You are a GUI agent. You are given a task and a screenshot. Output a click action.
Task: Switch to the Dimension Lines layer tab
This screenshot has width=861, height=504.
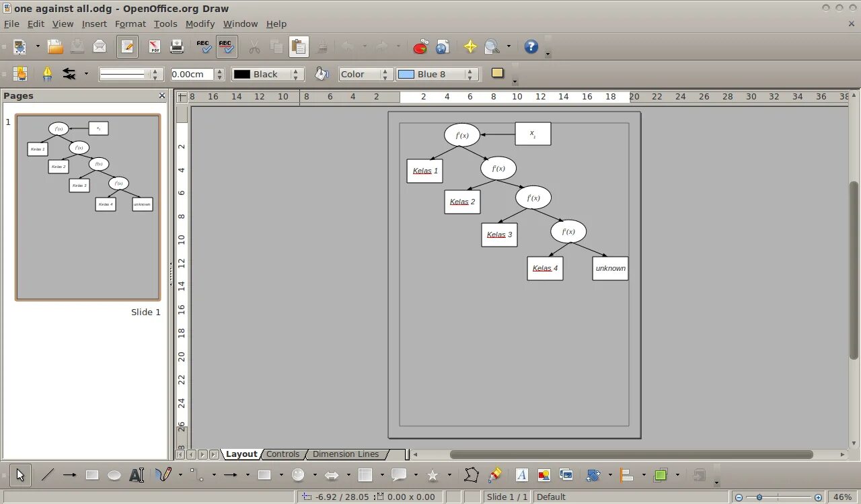[x=346, y=454]
